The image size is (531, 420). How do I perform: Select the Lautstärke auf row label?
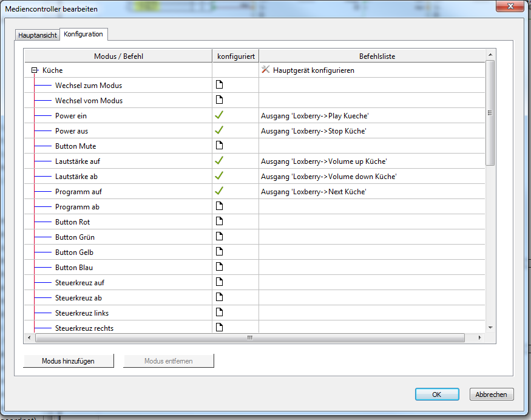click(78, 161)
